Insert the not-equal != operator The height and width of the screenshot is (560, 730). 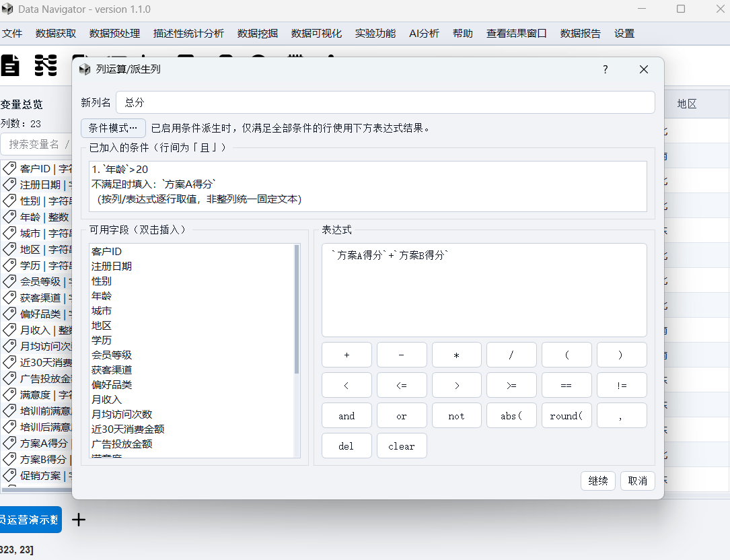tap(622, 385)
